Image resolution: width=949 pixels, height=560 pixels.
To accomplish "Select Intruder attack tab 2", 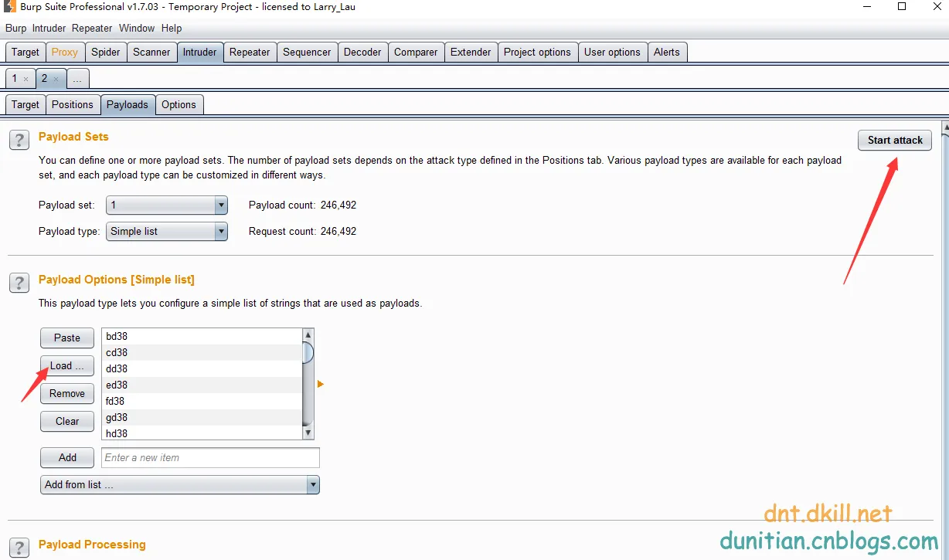I will [x=44, y=79].
